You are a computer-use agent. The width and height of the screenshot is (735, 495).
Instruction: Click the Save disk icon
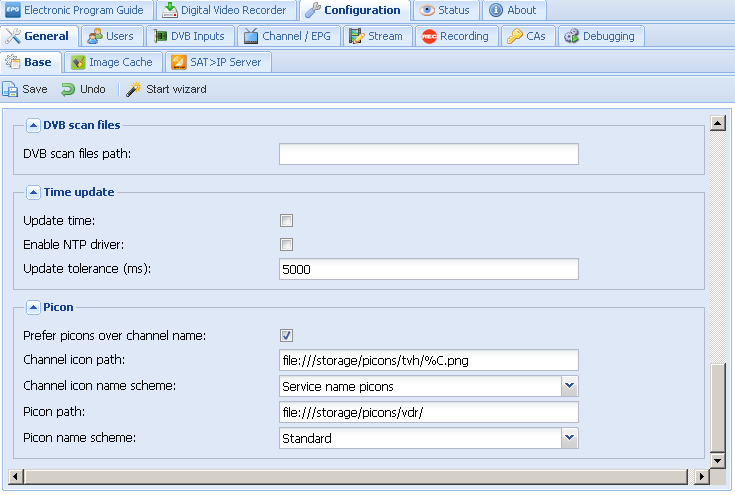pos(10,89)
